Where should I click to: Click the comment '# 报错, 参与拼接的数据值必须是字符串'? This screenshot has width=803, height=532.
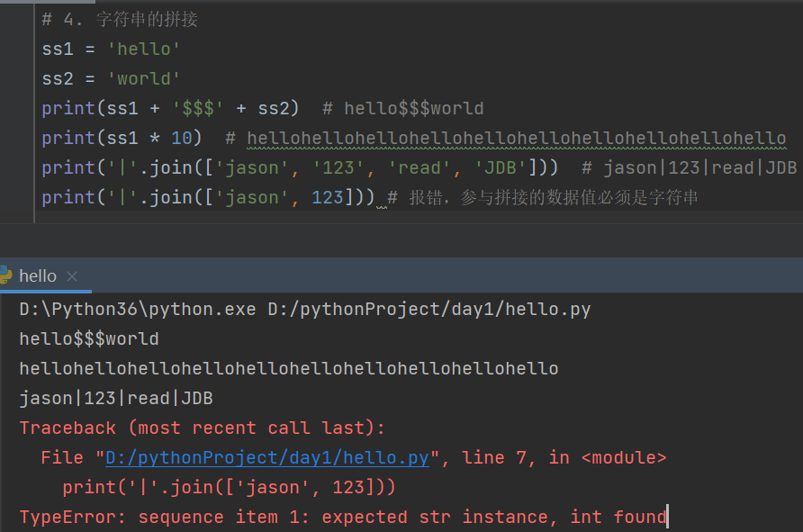pyautogui.click(x=543, y=198)
